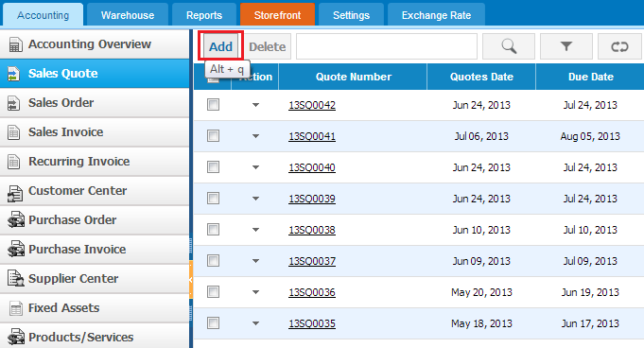Open quote link 13SQ0041
The image size is (644, 348).
click(x=312, y=136)
